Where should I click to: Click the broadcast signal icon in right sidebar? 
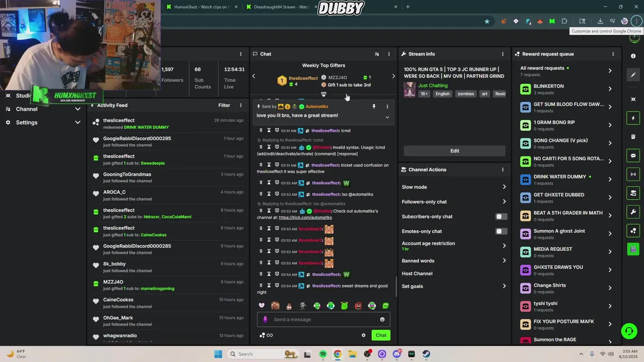coord(633,174)
